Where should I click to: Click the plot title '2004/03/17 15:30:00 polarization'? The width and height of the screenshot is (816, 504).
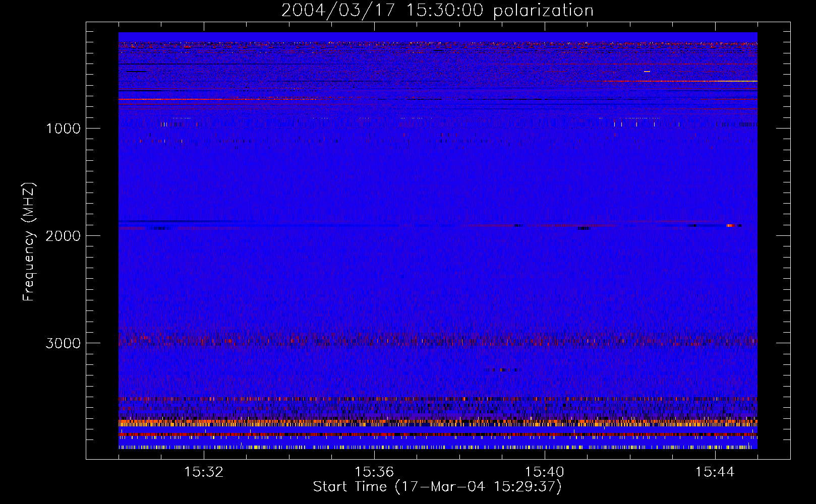(437, 11)
